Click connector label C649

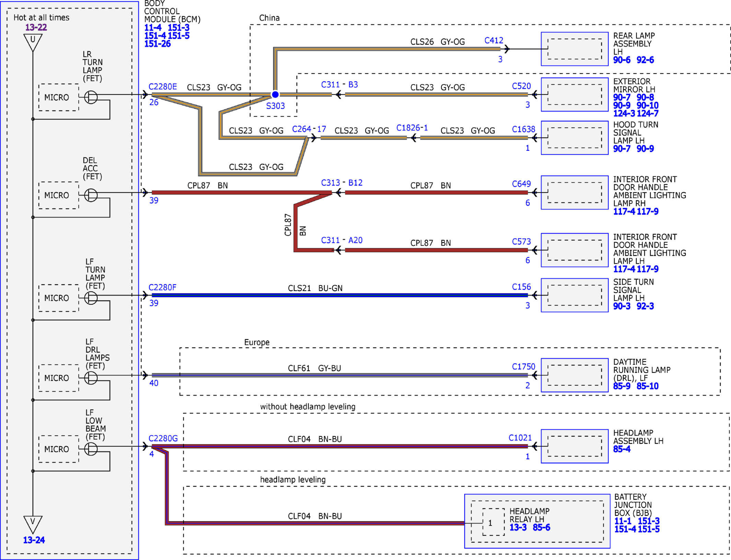[521, 184]
